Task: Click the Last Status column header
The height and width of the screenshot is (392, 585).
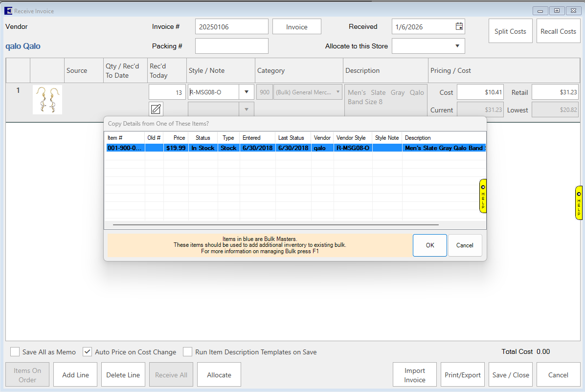Action: click(291, 138)
